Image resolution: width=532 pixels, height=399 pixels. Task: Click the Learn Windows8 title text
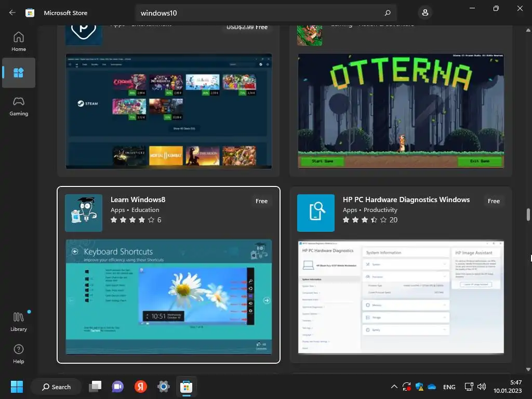pos(138,199)
